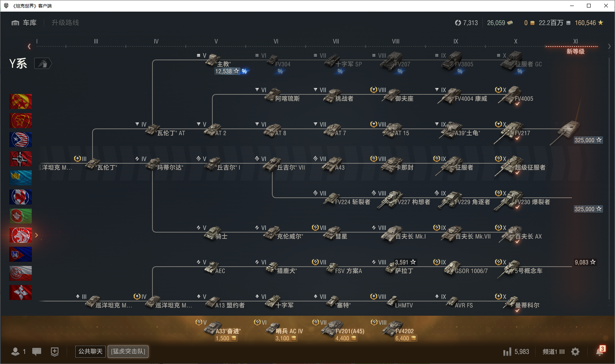Open the 频道1 channel selector
Viewport: 615px width, 364px height.
pyautogui.click(x=554, y=352)
